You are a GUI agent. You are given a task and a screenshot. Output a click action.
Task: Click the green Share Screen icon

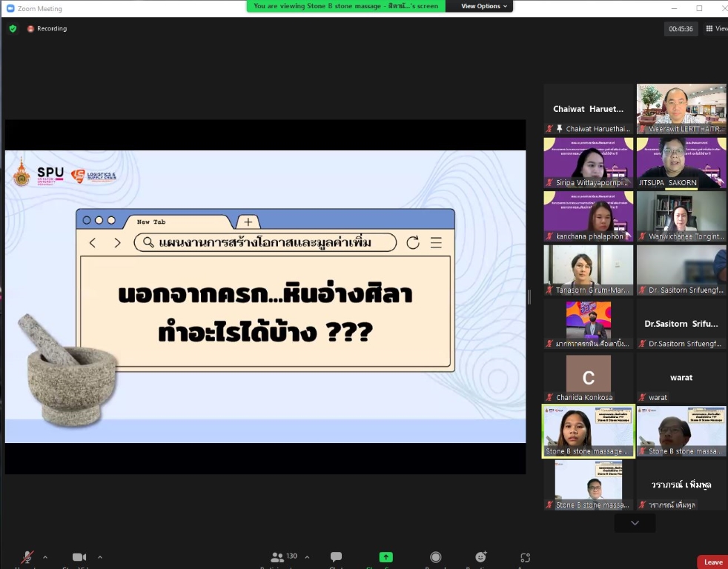pos(385,556)
